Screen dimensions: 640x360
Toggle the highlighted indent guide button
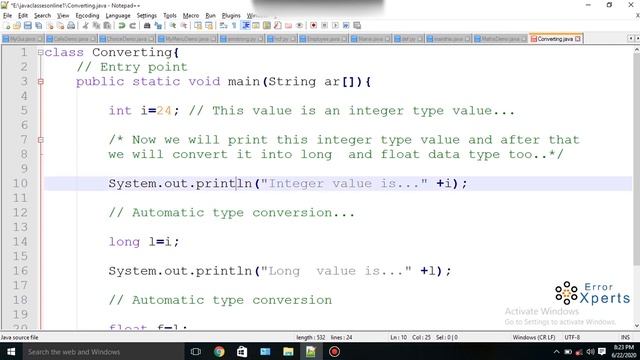pos(246,25)
